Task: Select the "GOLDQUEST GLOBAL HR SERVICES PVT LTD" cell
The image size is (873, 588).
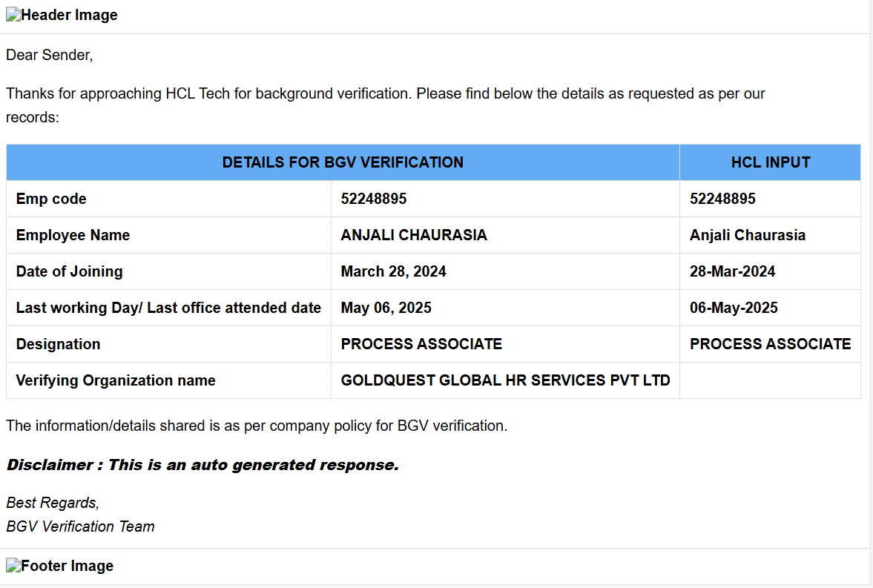Action: pyautogui.click(x=505, y=380)
